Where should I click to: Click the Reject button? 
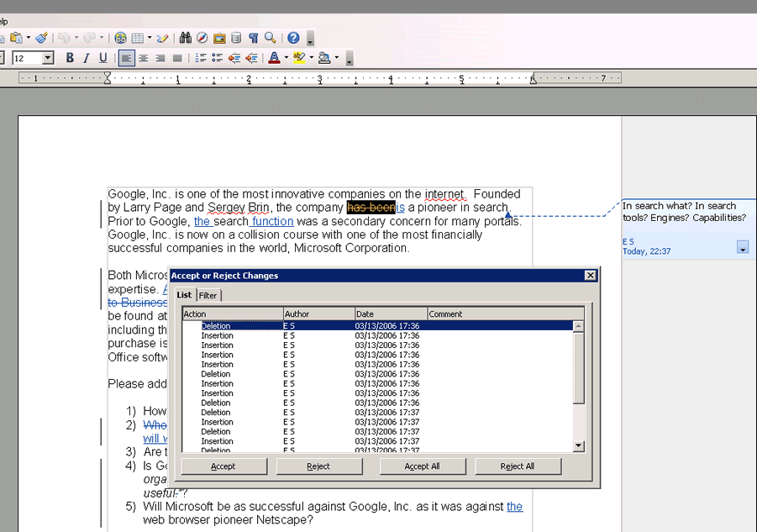tap(318, 466)
